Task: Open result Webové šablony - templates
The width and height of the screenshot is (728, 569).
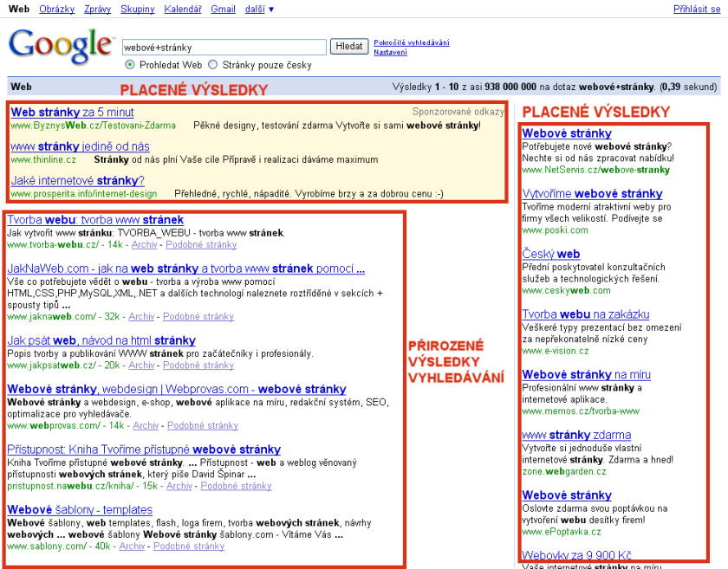Action: [80, 510]
